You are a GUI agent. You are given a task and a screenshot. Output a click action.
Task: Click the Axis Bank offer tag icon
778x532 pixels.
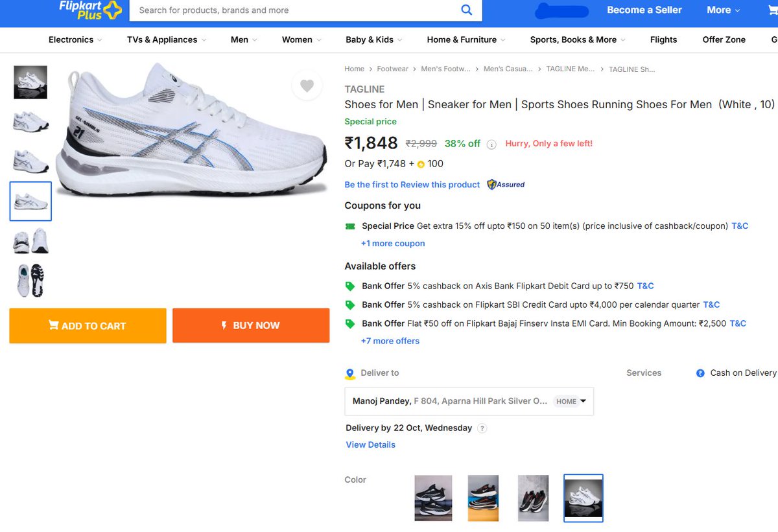click(x=350, y=286)
